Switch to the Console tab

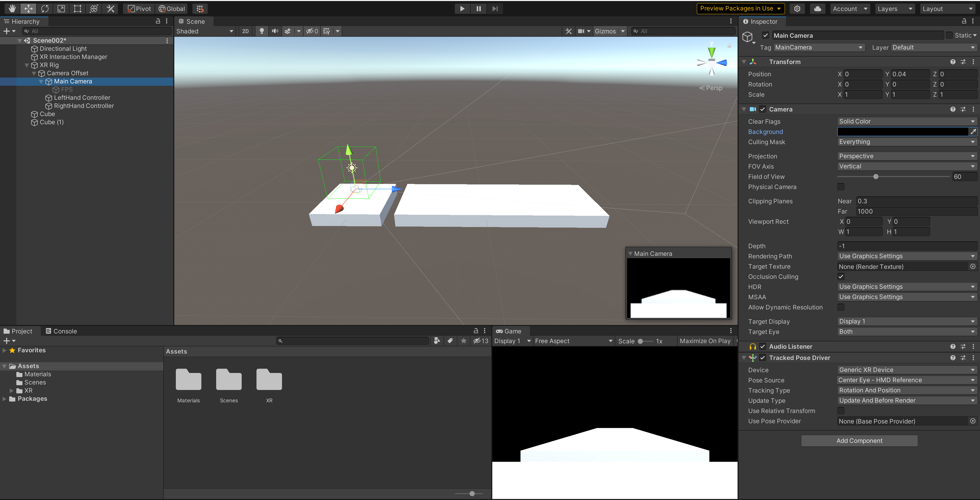[61, 331]
